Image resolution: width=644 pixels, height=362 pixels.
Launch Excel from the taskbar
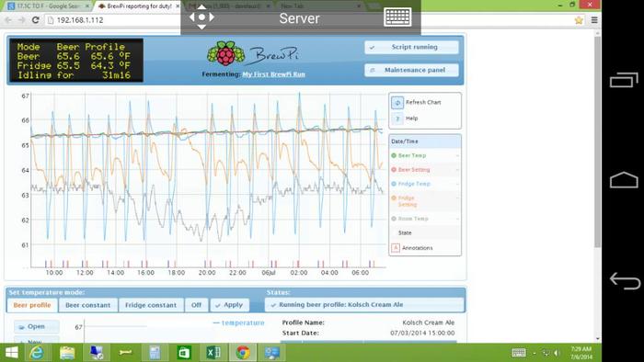coord(213,353)
